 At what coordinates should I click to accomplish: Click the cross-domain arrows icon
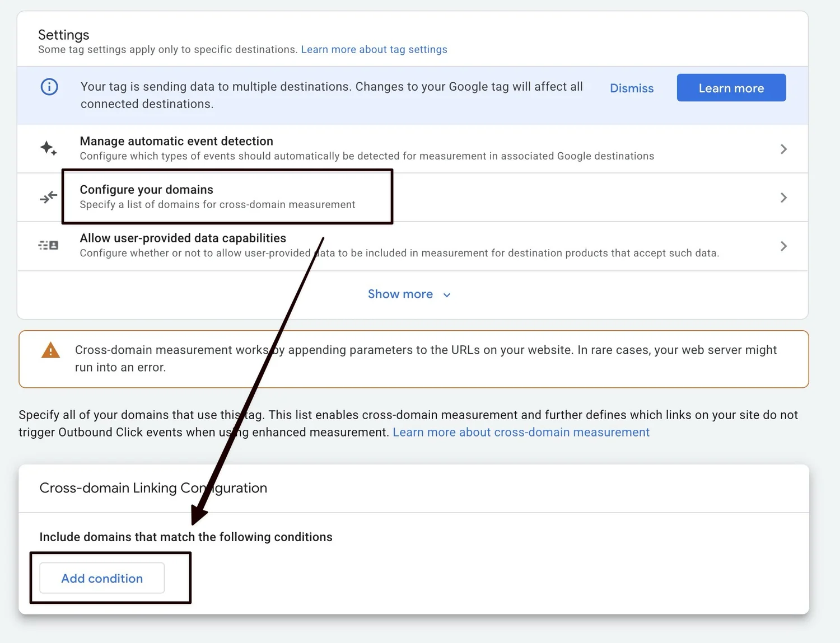tap(48, 197)
